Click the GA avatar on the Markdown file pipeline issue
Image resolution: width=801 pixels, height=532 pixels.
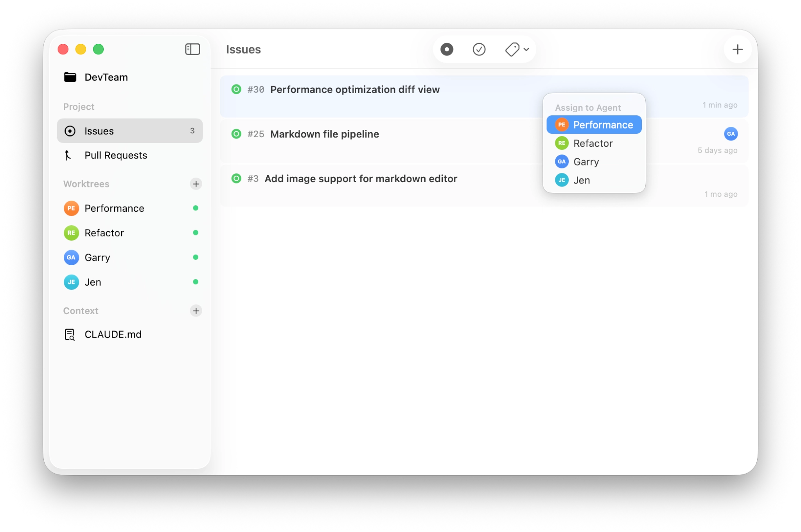click(731, 134)
